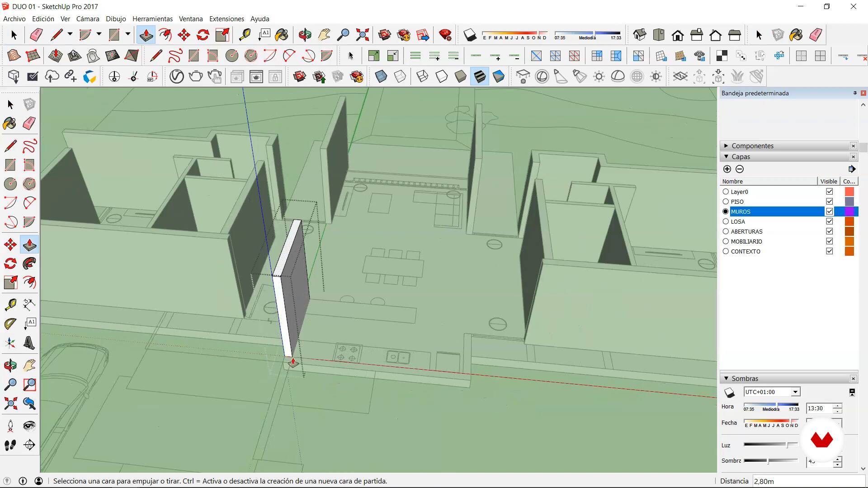Screen dimensions: 868x488
Task: Select the LOSA layer row
Action: tap(789, 221)
